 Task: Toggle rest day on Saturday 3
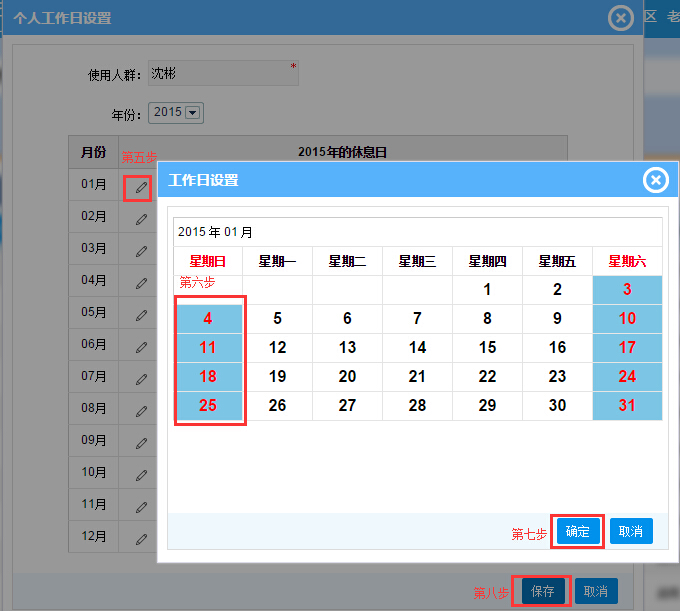coord(628,290)
